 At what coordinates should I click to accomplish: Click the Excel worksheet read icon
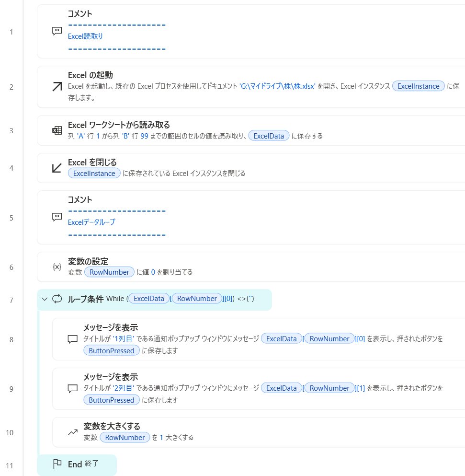57,130
